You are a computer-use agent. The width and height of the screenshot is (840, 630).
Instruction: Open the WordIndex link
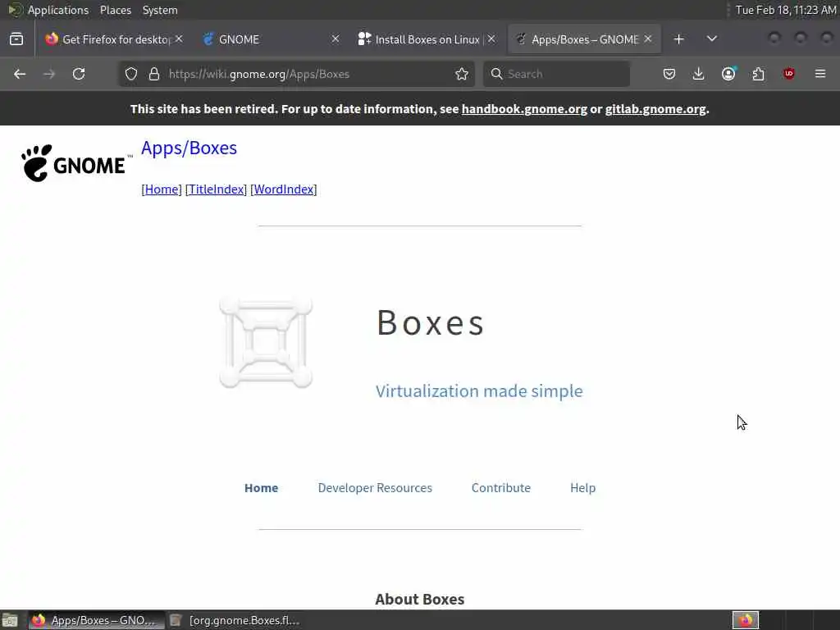coord(283,189)
